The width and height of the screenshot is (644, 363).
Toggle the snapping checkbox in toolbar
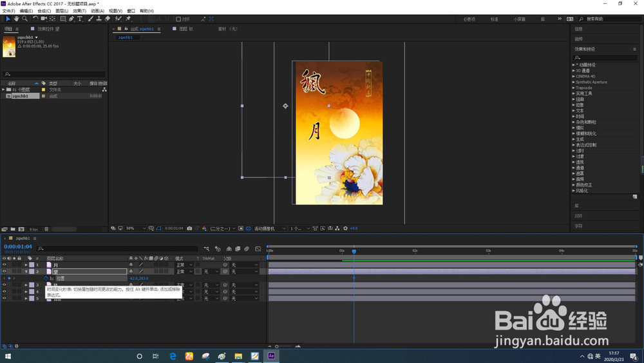(x=178, y=19)
